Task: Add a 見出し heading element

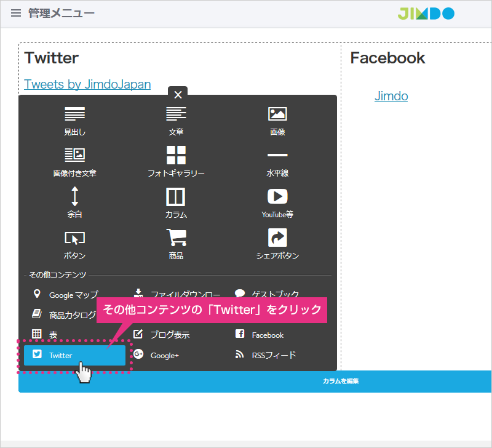Action: coord(74,121)
